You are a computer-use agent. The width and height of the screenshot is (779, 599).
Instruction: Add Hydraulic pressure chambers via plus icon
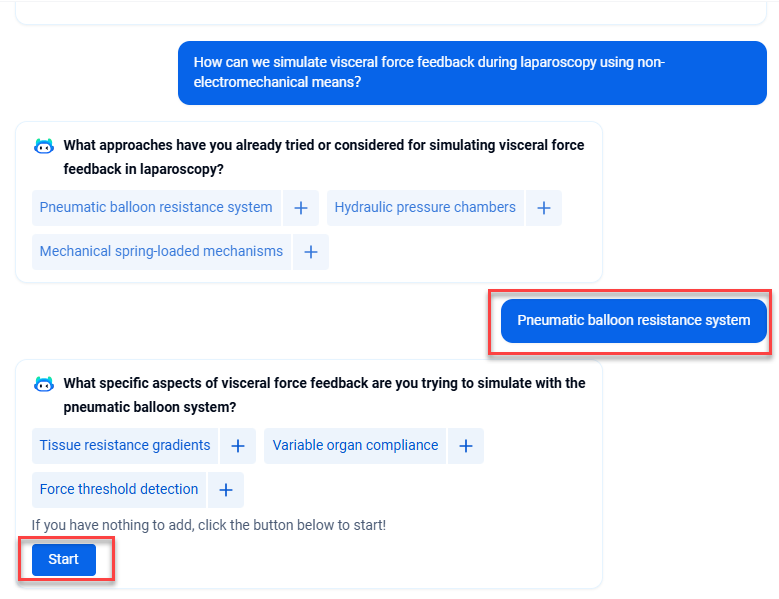(x=544, y=208)
